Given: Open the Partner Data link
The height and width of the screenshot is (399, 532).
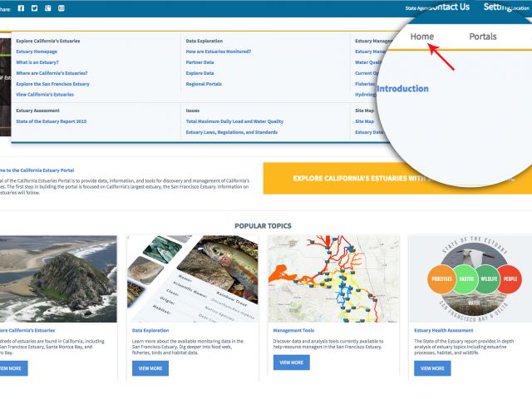Looking at the screenshot, I should click(199, 62).
